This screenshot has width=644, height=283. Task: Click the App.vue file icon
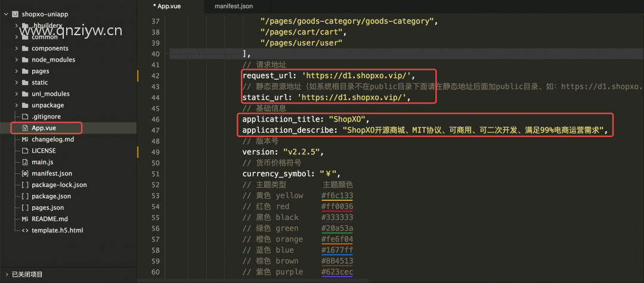click(x=24, y=128)
